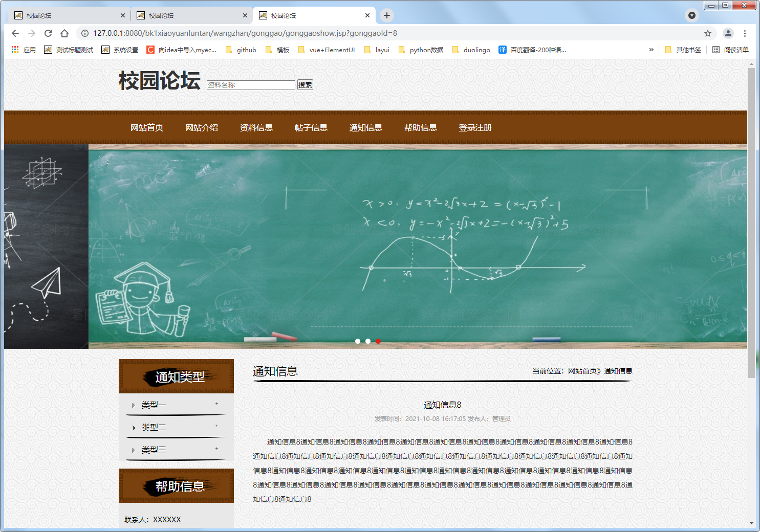Click the 通知信息 breadcrumb text
This screenshot has width=760, height=532.
tap(618, 371)
